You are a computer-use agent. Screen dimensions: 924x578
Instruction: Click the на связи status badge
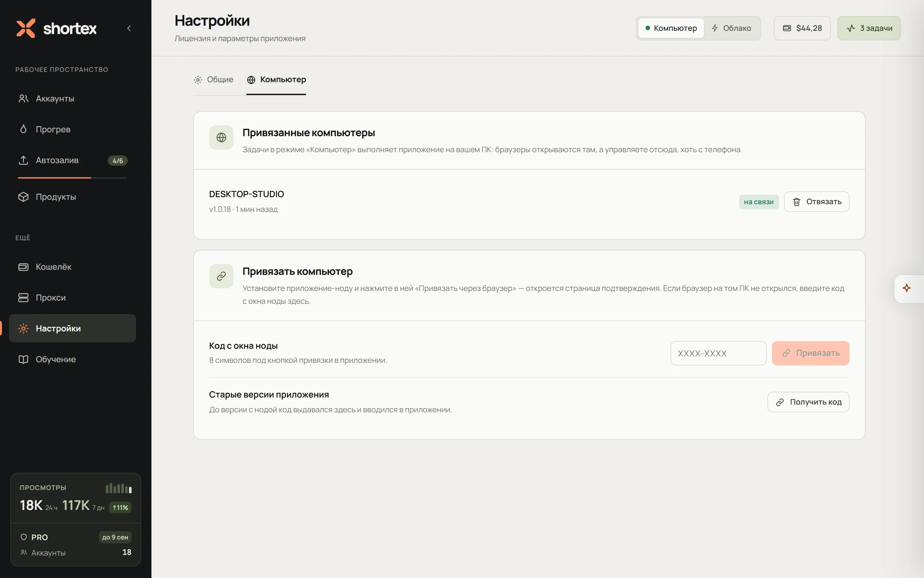[759, 202]
